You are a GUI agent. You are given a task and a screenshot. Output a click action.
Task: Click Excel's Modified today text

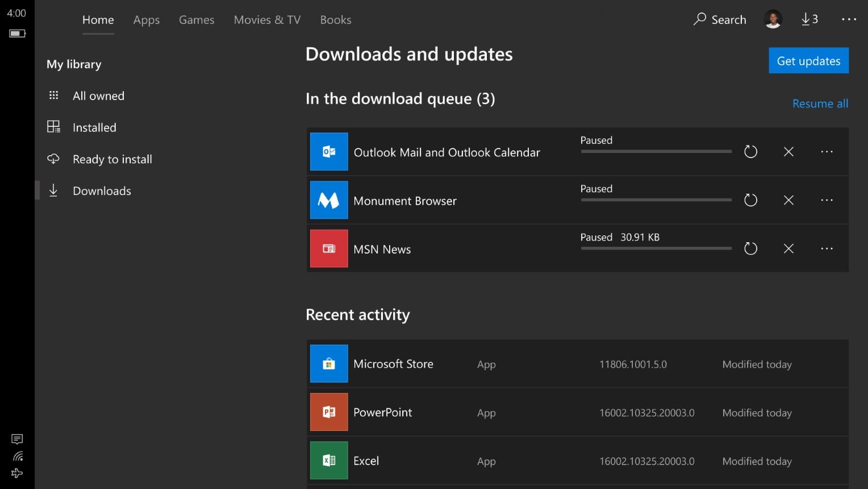click(757, 461)
